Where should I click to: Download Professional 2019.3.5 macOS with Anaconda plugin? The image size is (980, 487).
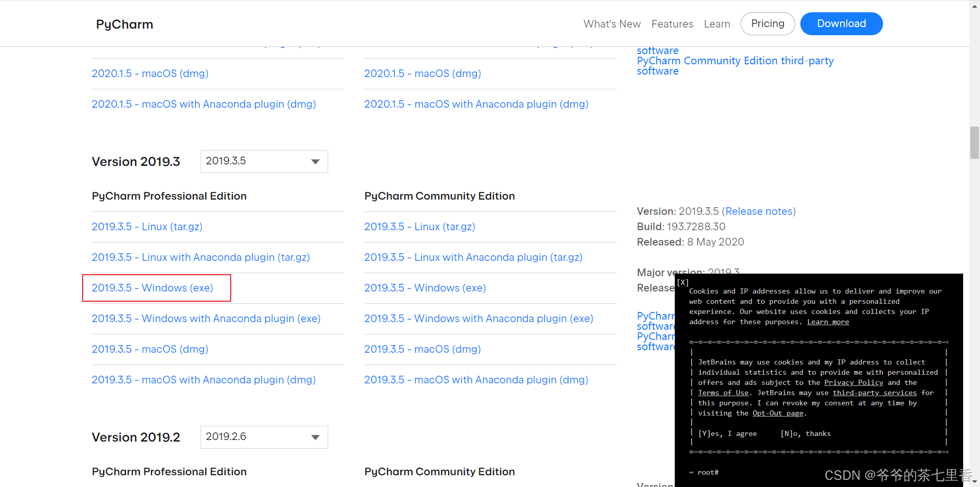click(204, 380)
